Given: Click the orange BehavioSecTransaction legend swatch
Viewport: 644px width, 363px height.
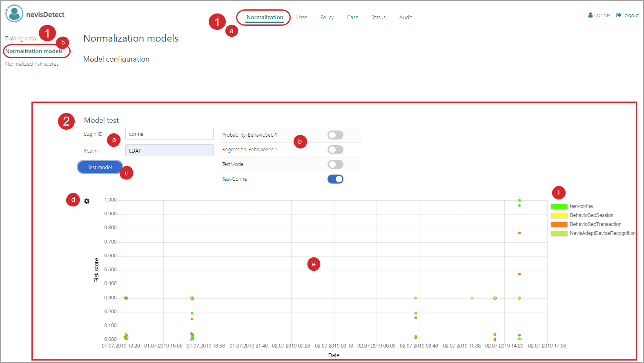Looking at the screenshot, I should [x=559, y=225].
